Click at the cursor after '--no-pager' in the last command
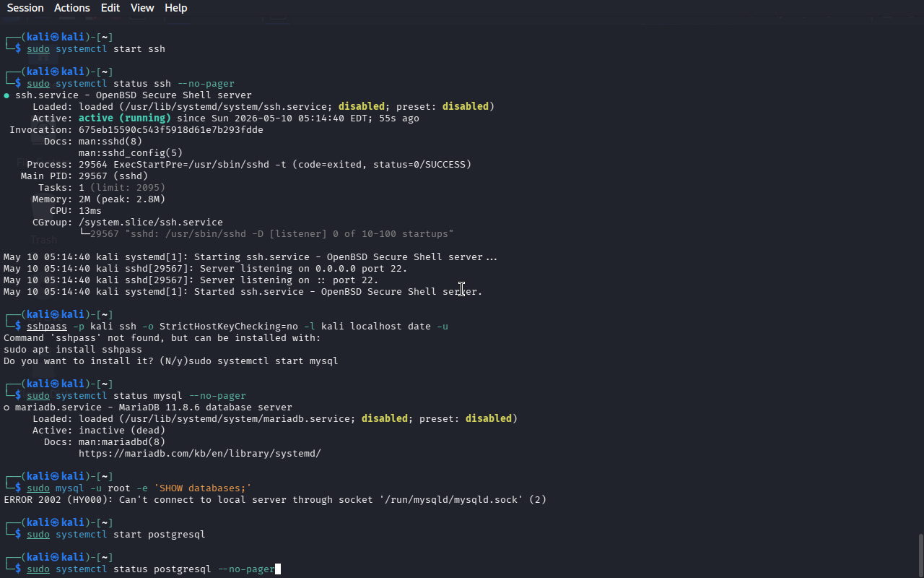This screenshot has width=924, height=578. point(278,569)
